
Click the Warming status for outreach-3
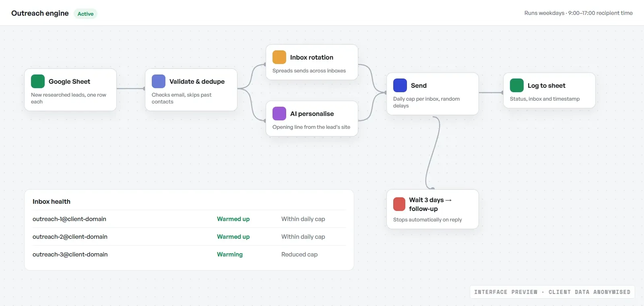pyautogui.click(x=230, y=254)
